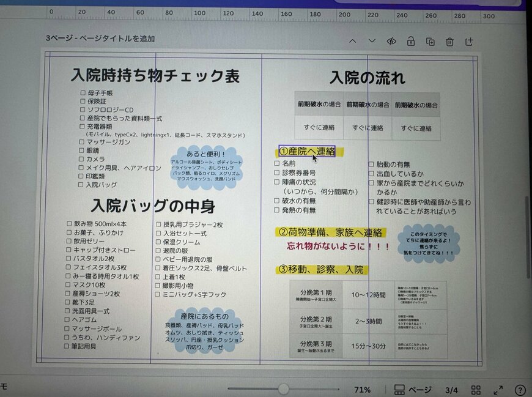Viewport: 532px width, 397px height.
Task: Select the text 産院でもらった資料類一式
Action: (125, 119)
